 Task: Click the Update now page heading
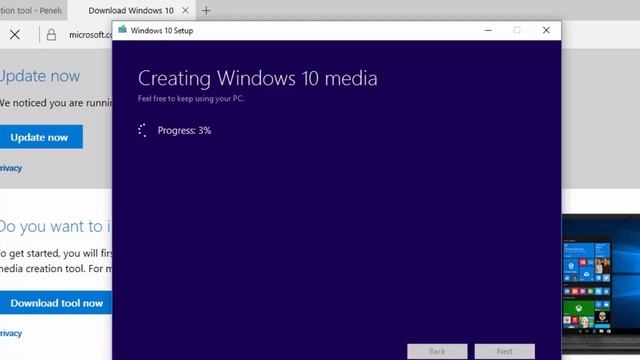coord(40,76)
